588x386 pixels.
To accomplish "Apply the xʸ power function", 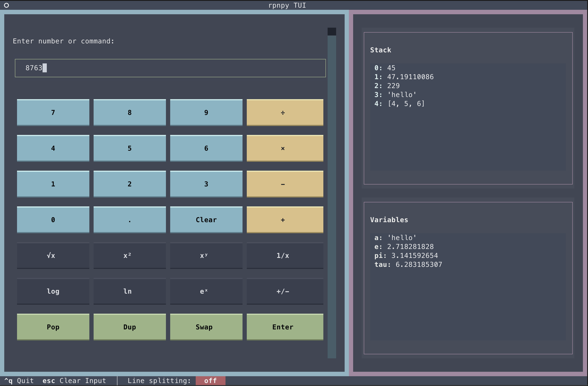I will pos(206,256).
